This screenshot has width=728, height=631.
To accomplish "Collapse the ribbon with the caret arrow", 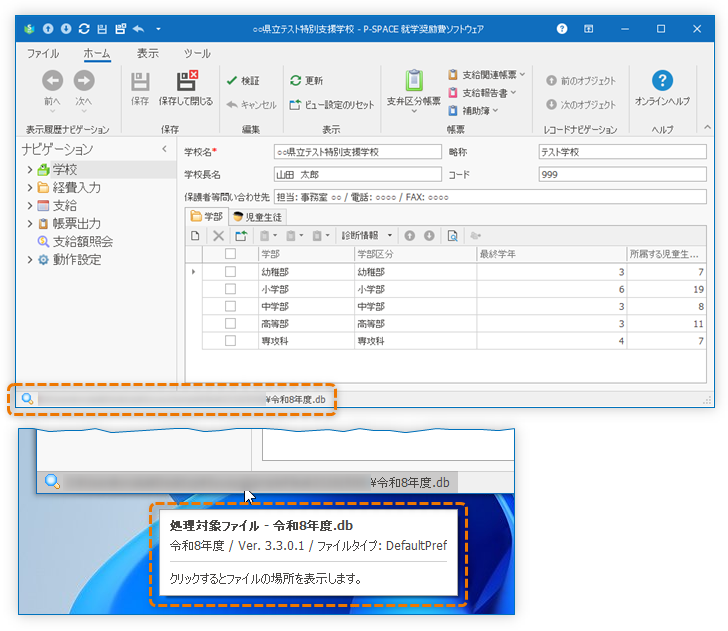I will pyautogui.click(x=707, y=127).
